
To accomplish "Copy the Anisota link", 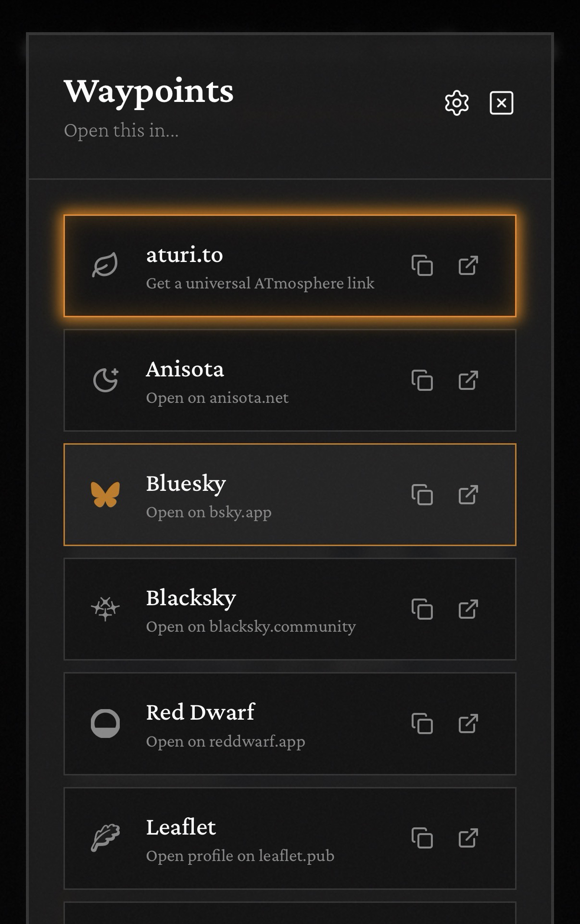I will (x=422, y=380).
